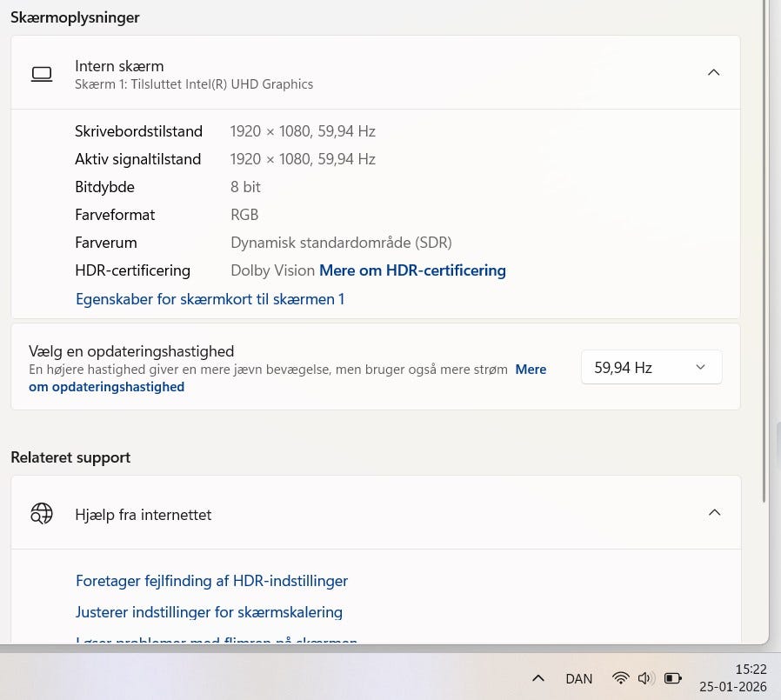The height and width of the screenshot is (700, 781).
Task: Click the Skærmoplysninger section heading
Action: pyautogui.click(x=75, y=17)
